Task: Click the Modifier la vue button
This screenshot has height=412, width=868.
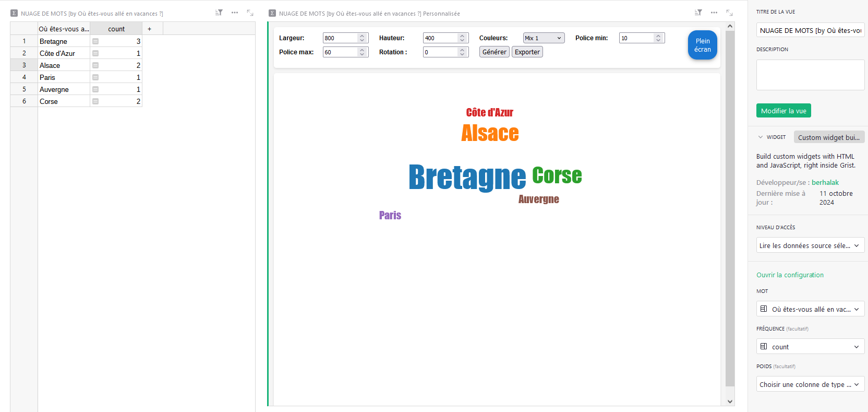Action: tap(783, 111)
